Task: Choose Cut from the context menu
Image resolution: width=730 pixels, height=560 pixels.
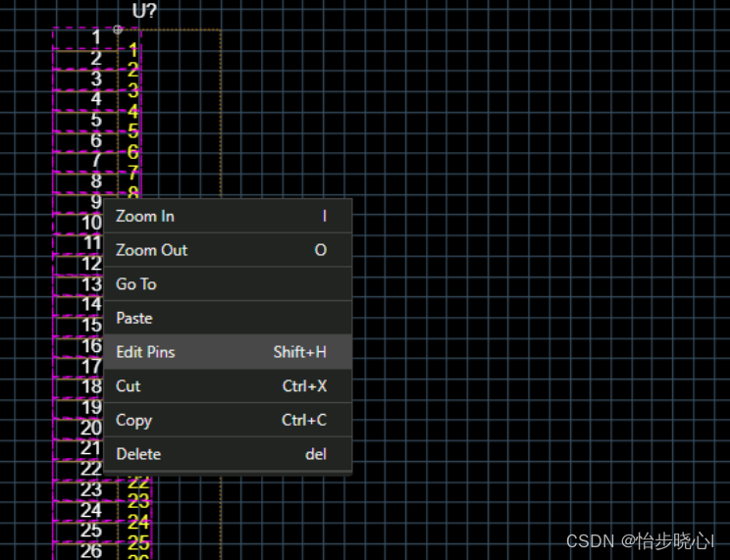Action: click(x=129, y=386)
